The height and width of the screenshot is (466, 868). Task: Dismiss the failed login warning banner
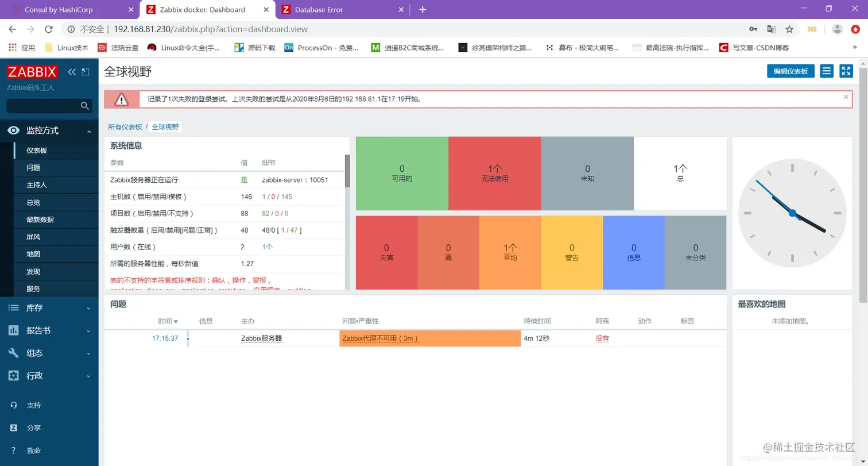point(846,97)
